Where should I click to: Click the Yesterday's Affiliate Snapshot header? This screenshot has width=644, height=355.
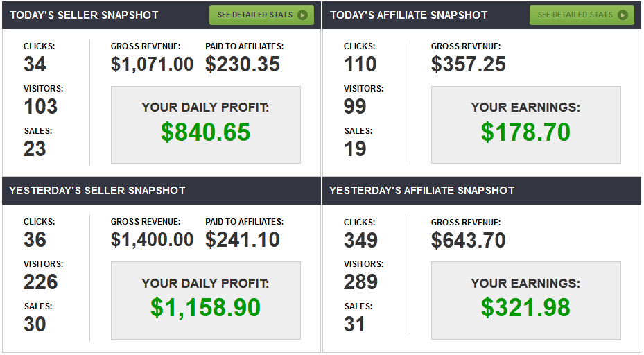(x=421, y=190)
